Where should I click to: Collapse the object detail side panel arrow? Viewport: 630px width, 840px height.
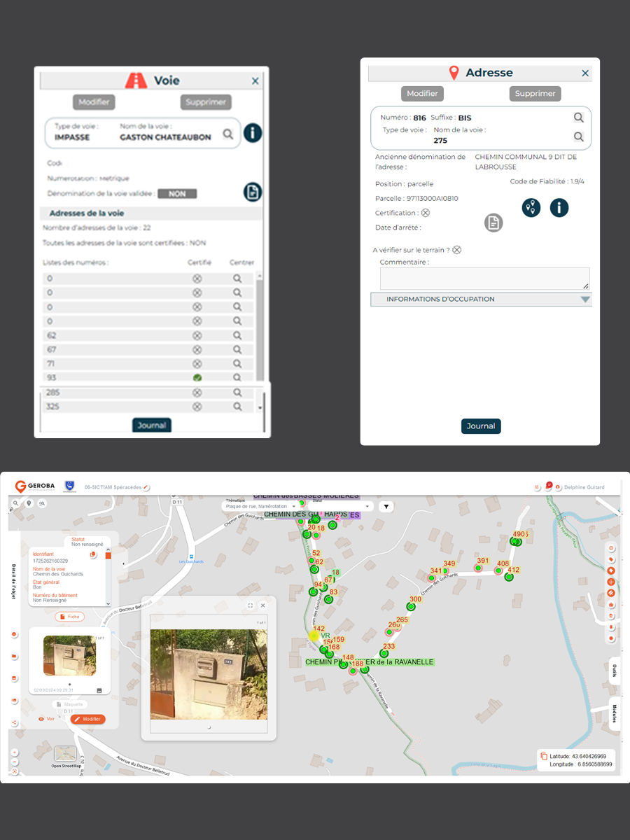[124, 562]
